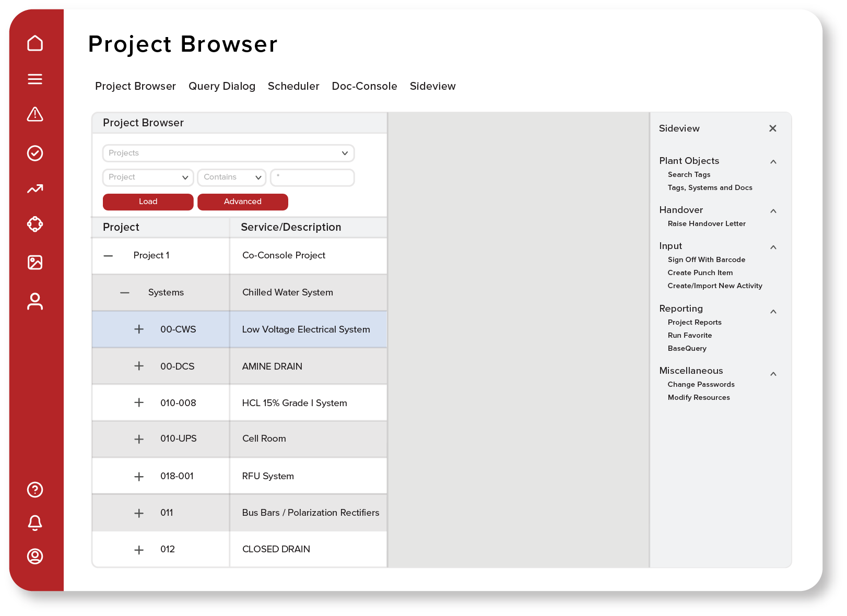847x616 pixels.
Task: Collapse the Systems tree row
Action: click(125, 292)
